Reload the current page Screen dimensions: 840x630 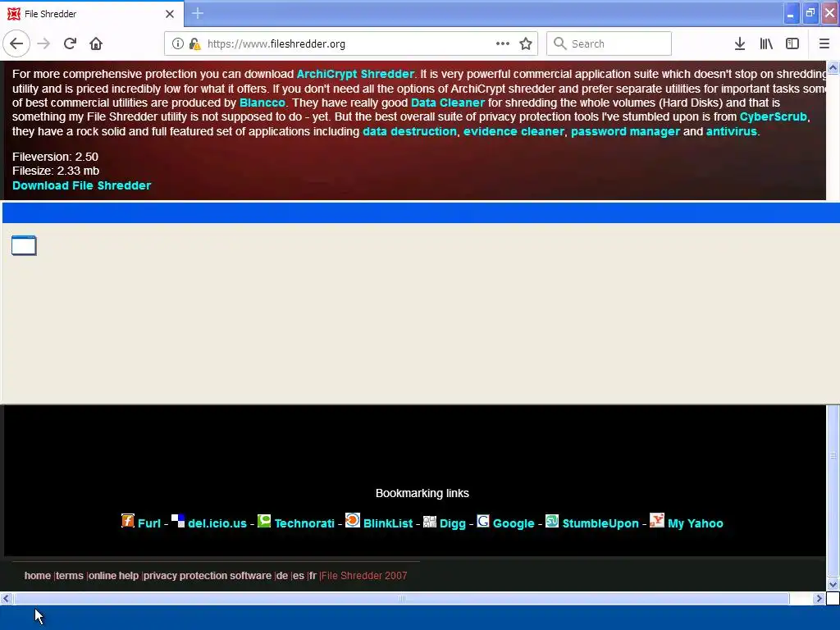[70, 44]
